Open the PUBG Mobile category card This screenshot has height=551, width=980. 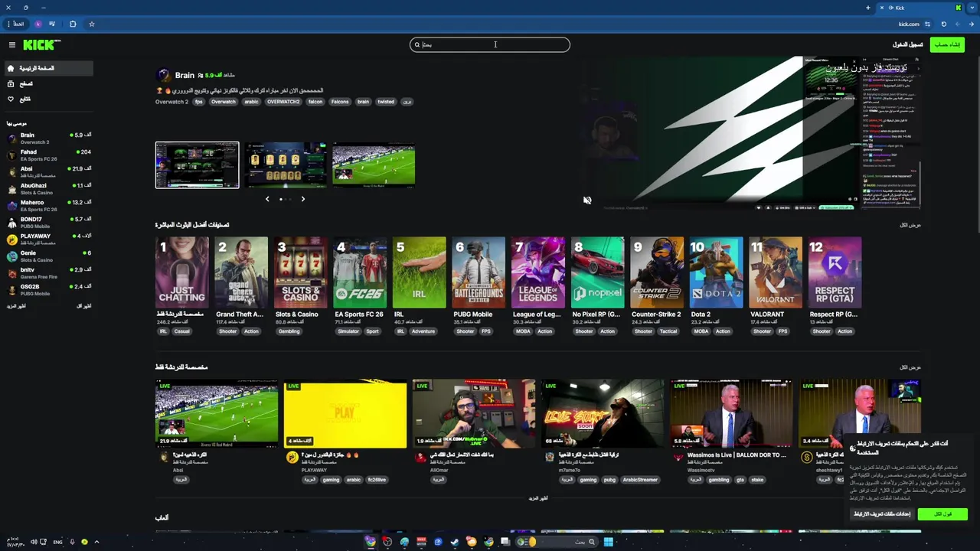[x=479, y=272]
